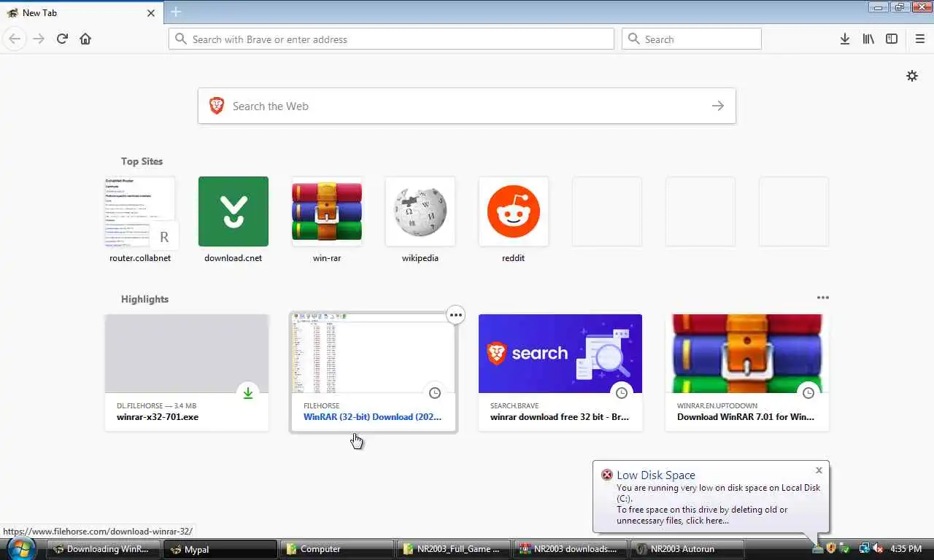Open the Windows Start button
The width and height of the screenshot is (934, 560).
click(x=20, y=548)
